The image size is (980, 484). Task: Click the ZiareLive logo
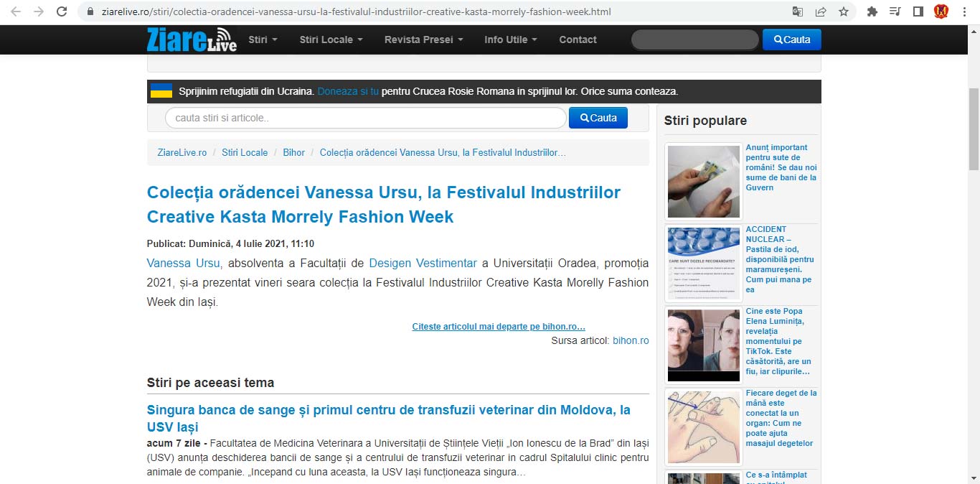(x=192, y=39)
